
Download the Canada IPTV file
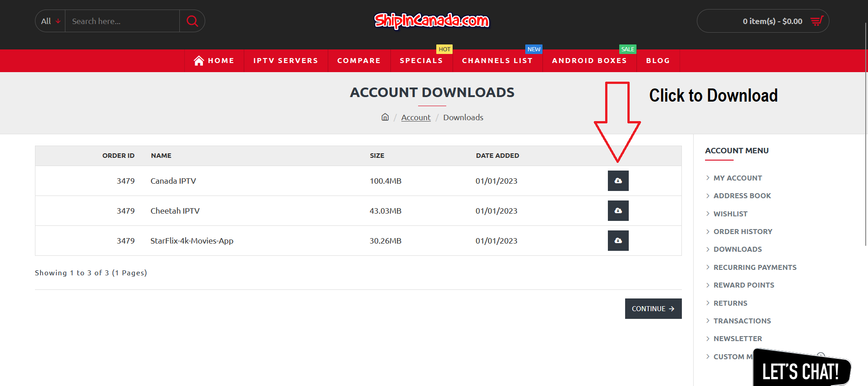(x=618, y=181)
